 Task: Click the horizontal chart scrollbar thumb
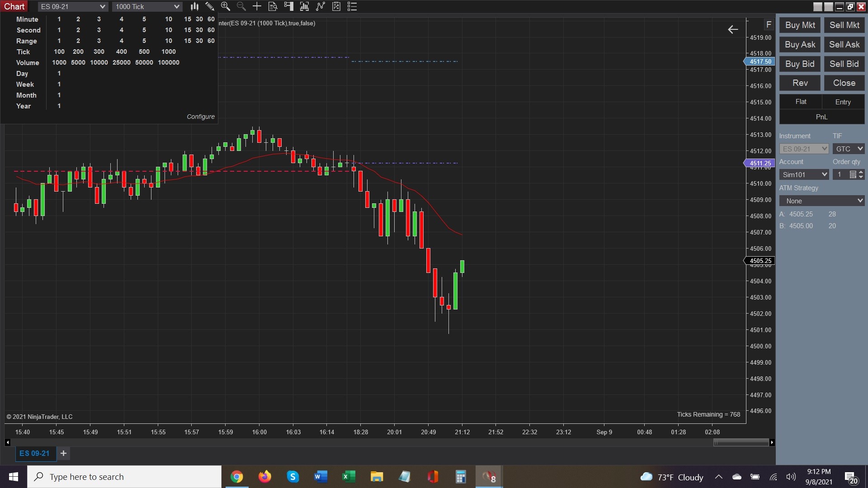coord(741,442)
